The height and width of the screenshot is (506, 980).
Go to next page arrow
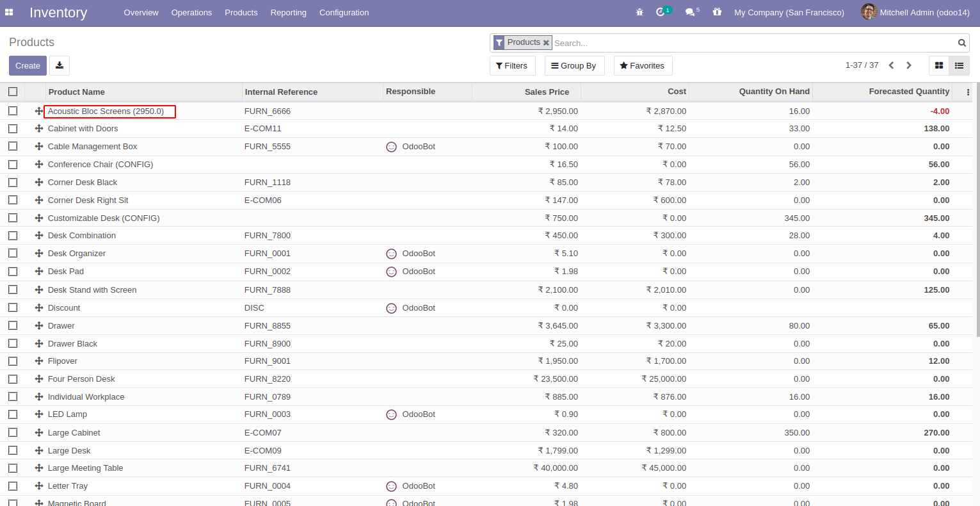pos(909,65)
